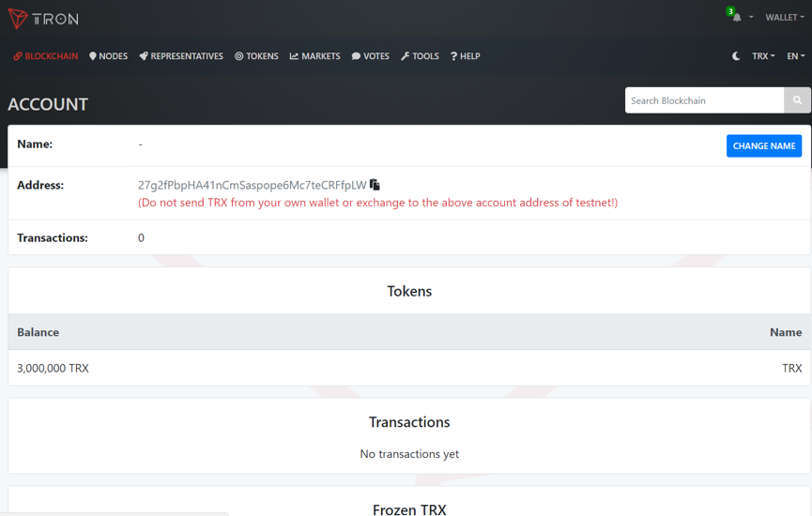Image resolution: width=812 pixels, height=516 pixels.
Task: Click the CHANGE NAME button
Action: click(764, 146)
